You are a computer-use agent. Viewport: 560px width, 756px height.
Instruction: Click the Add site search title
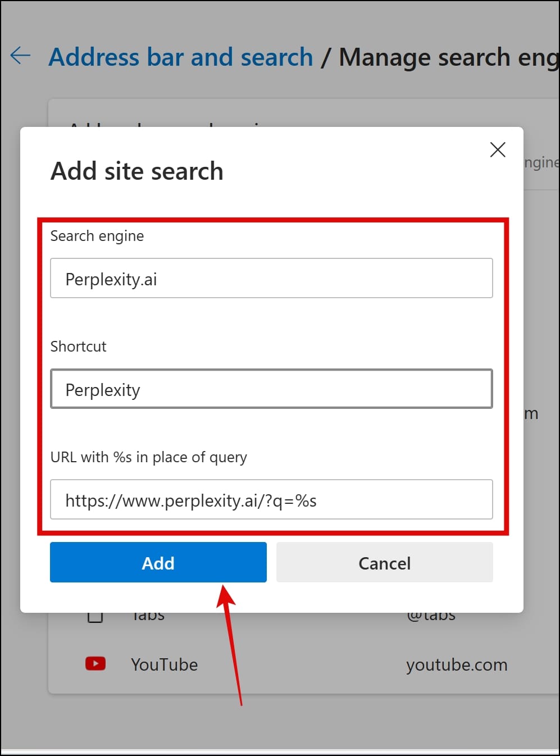(x=137, y=171)
